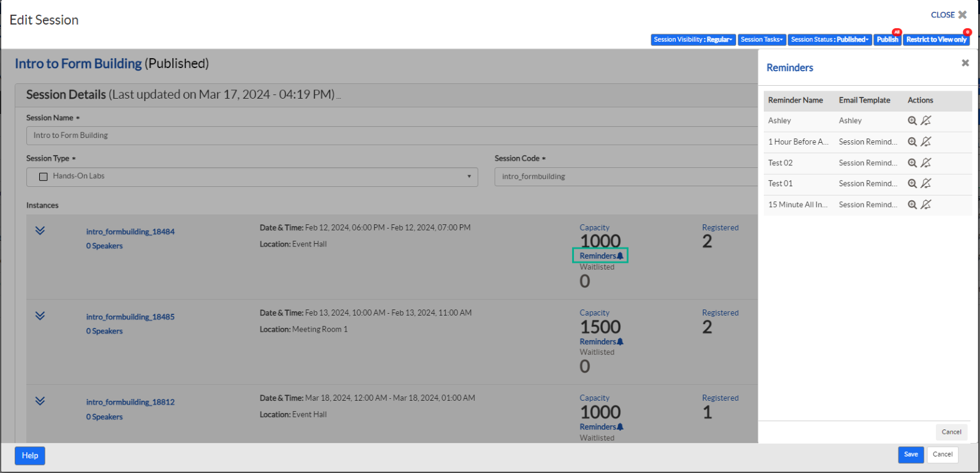
Task: Toggle the Hands-On Labs checkbox
Action: pyautogui.click(x=43, y=176)
